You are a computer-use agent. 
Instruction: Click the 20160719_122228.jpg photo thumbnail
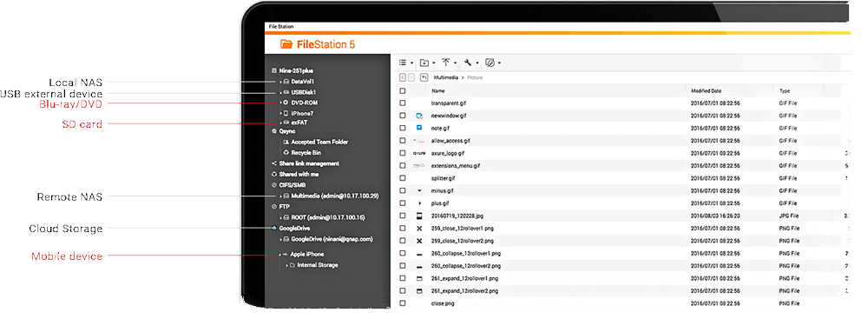(x=419, y=216)
